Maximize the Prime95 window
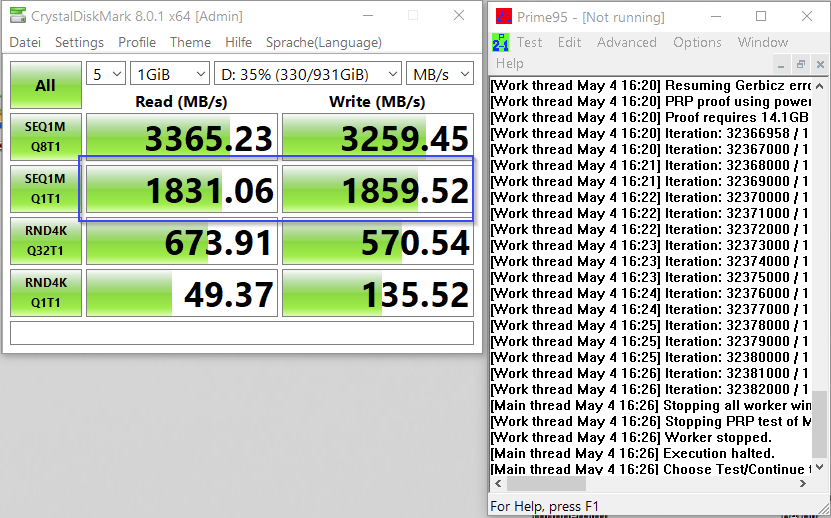 (761, 16)
